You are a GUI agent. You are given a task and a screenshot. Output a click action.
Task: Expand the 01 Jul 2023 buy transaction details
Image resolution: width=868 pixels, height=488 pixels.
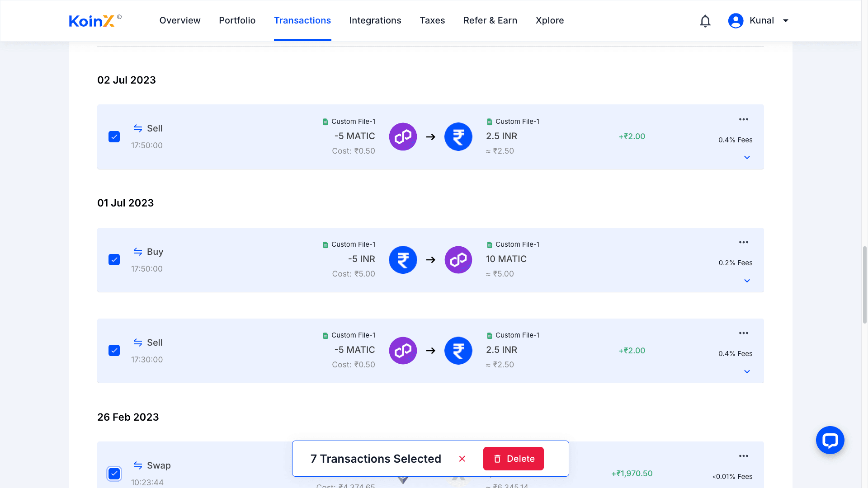[x=747, y=280]
